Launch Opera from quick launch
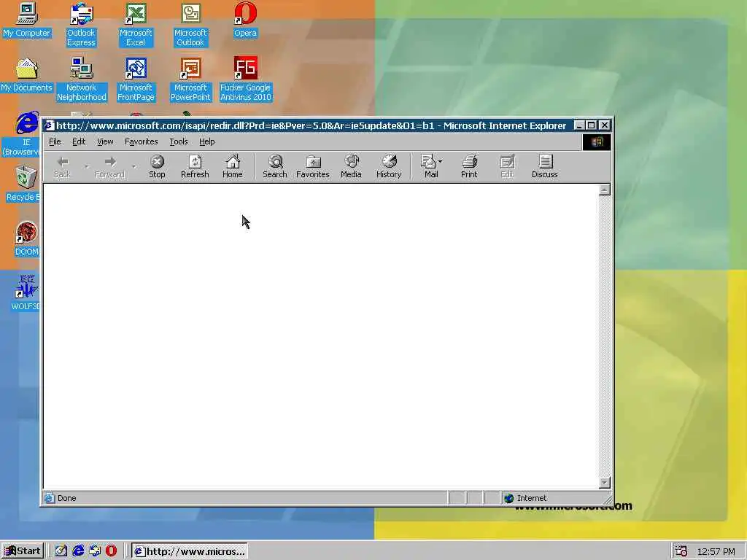Screen dimensions: 747x560 click(111, 551)
